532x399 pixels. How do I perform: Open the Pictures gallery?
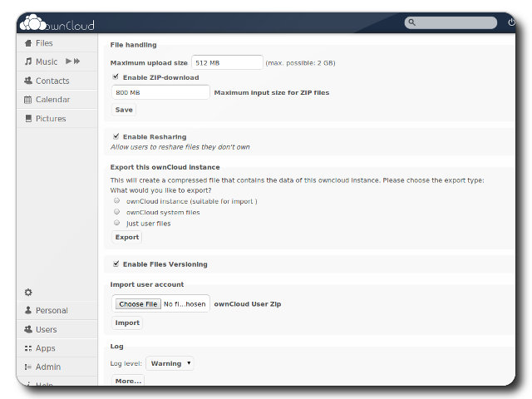50,119
